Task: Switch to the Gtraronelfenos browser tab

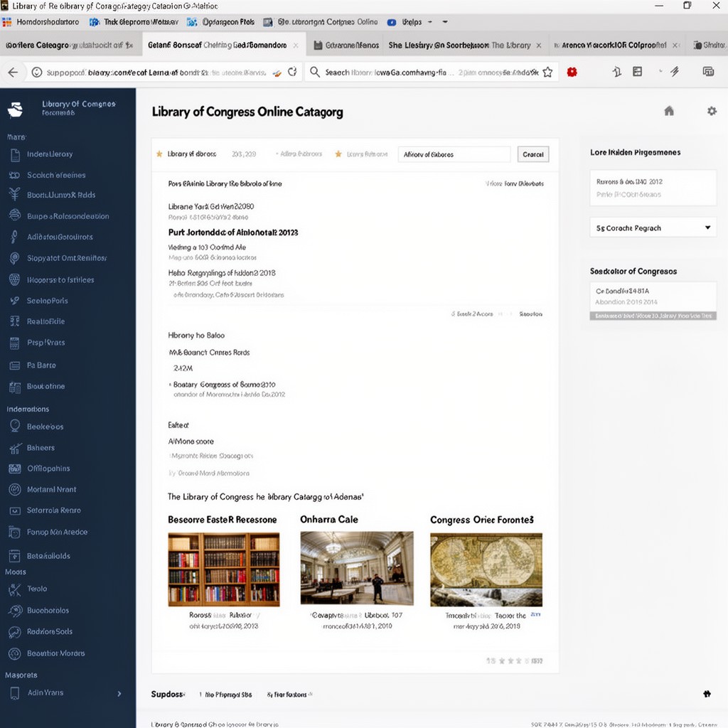Action: point(347,45)
